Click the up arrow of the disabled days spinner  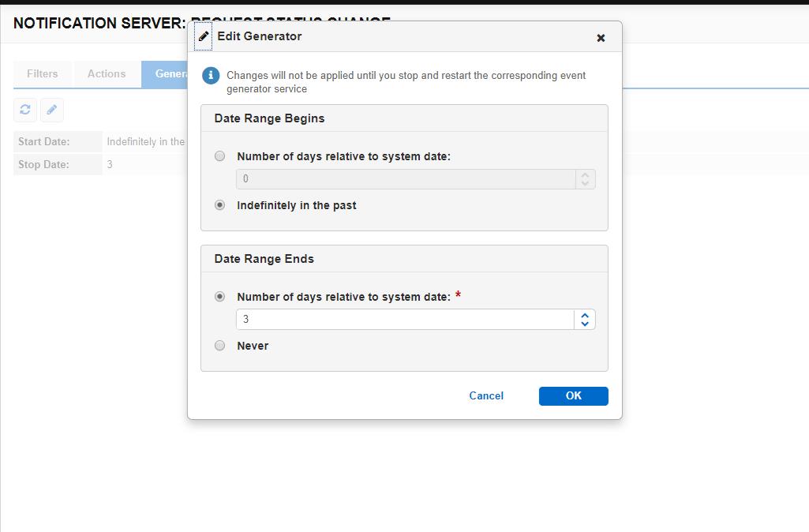pos(585,174)
